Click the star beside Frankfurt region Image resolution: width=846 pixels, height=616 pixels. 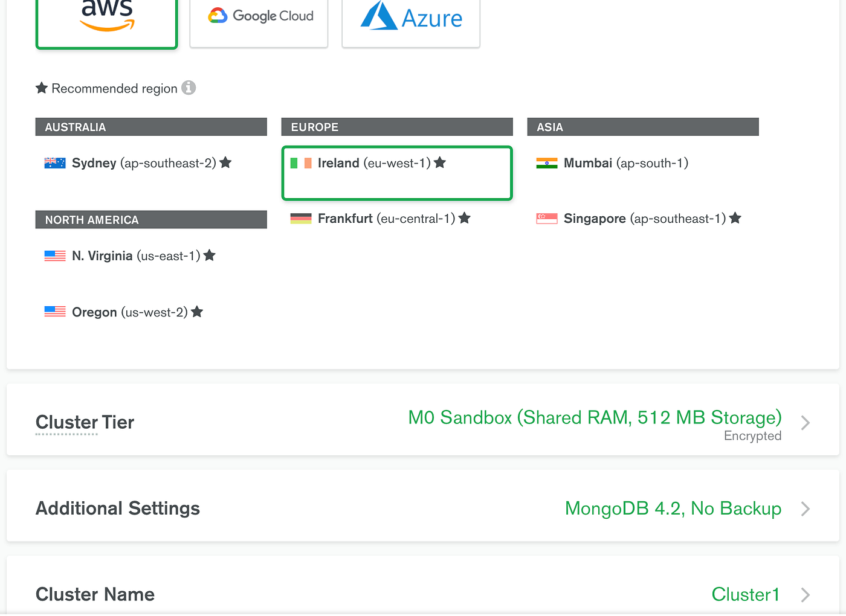pyautogui.click(x=464, y=218)
